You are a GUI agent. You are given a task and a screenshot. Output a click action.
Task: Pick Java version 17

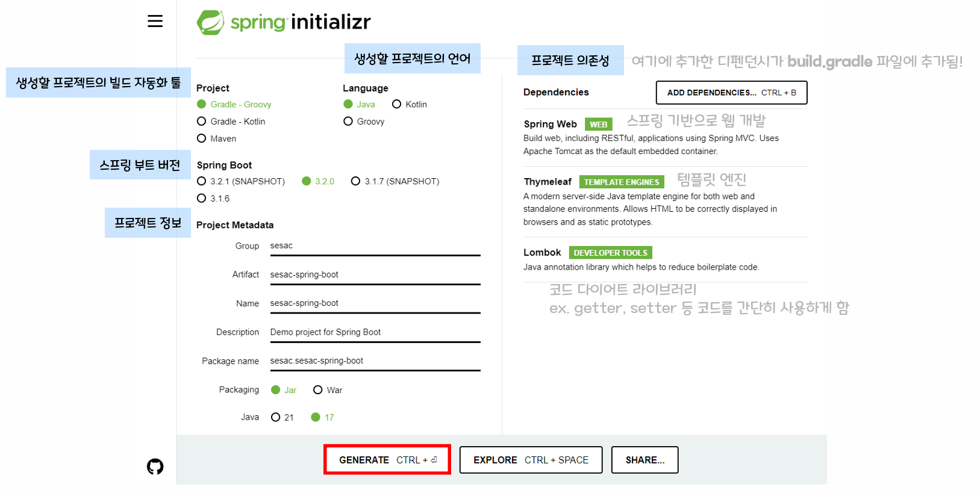322,417
